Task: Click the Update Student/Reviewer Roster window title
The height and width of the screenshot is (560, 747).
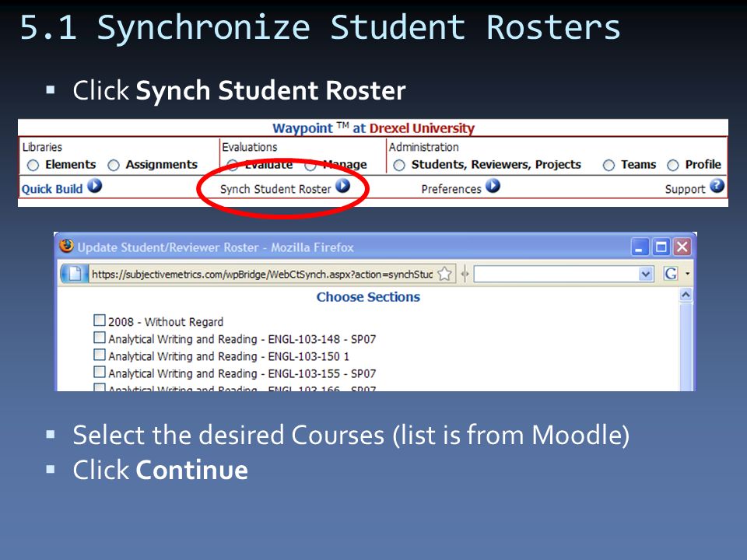Action: click(x=216, y=247)
